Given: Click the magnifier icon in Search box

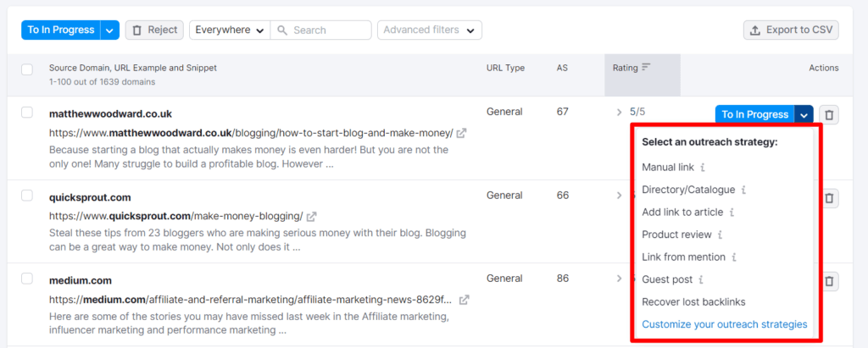Looking at the screenshot, I should [x=281, y=30].
